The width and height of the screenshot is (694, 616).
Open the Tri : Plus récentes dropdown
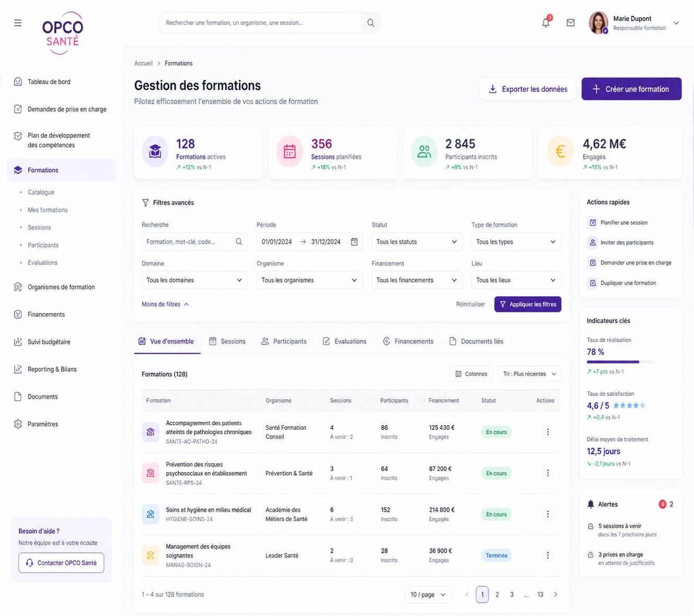coord(530,374)
